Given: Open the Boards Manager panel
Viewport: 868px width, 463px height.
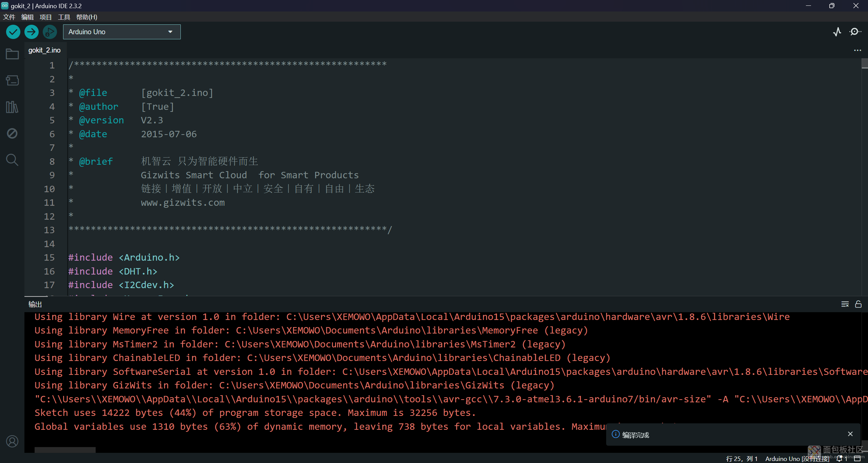Looking at the screenshot, I should 12,80.
